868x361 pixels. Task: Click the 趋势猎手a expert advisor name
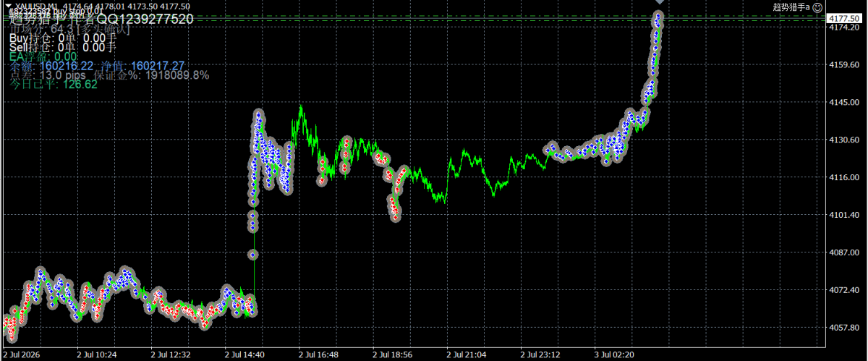tap(791, 7)
